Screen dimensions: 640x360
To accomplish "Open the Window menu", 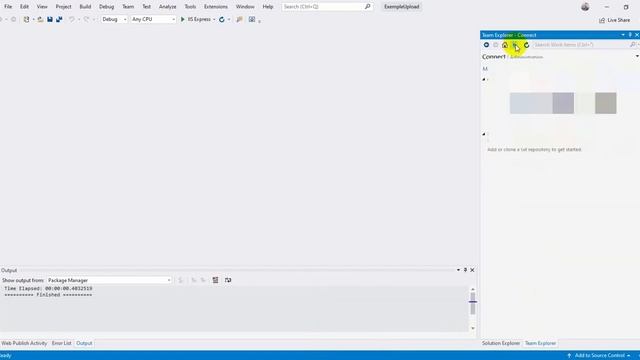I will (245, 7).
